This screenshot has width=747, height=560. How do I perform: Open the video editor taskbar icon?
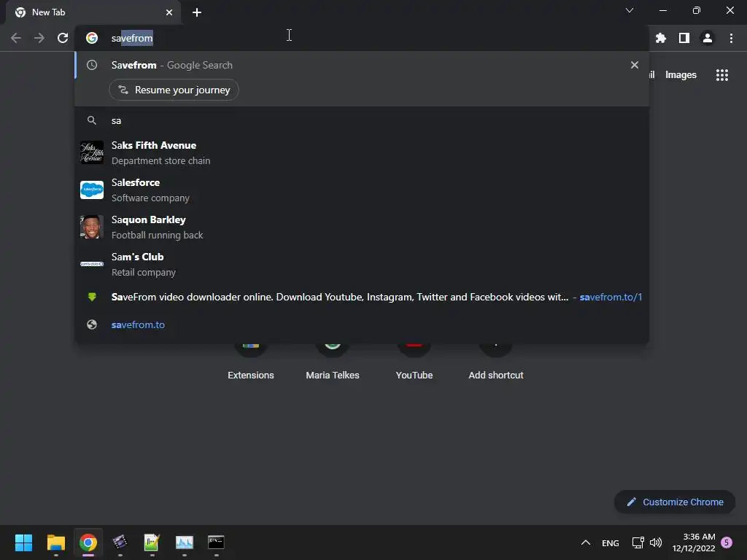click(120, 542)
